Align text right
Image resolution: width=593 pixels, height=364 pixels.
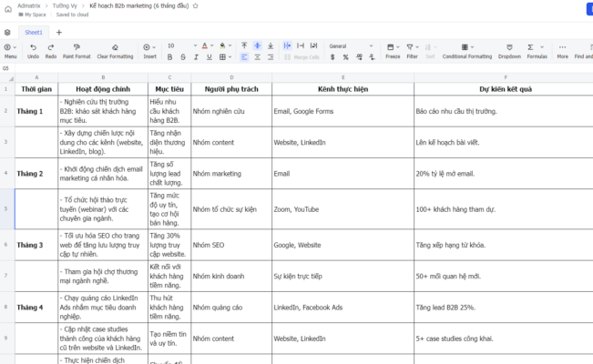click(x=271, y=57)
